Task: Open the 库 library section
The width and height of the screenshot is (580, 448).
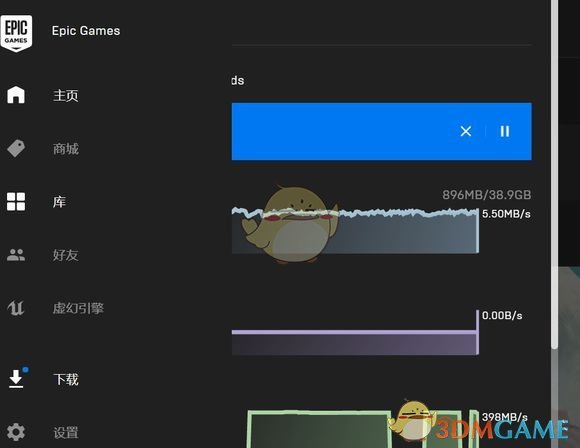Action: coord(59,202)
